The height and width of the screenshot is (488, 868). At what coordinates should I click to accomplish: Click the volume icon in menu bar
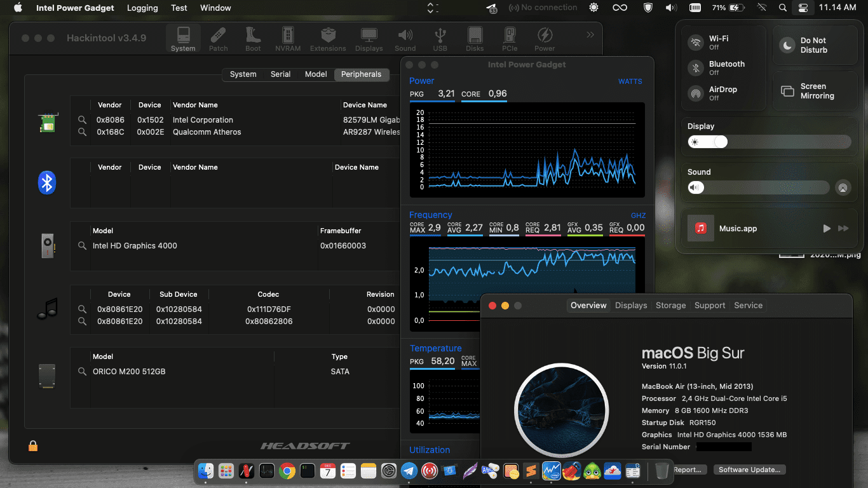pos(671,8)
